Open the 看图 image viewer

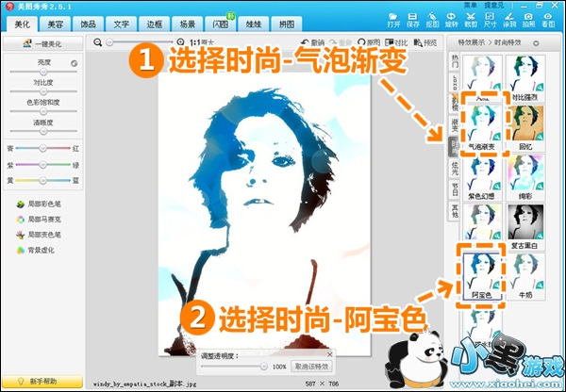tap(548, 20)
